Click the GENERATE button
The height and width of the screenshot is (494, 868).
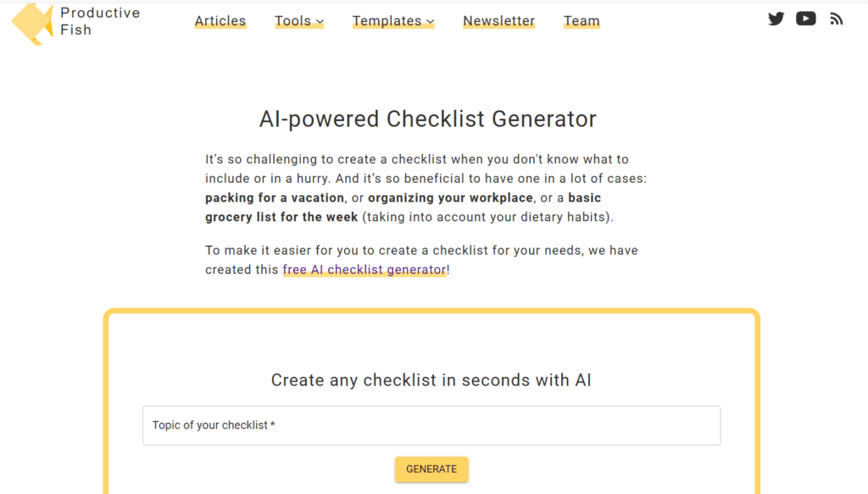coord(431,469)
